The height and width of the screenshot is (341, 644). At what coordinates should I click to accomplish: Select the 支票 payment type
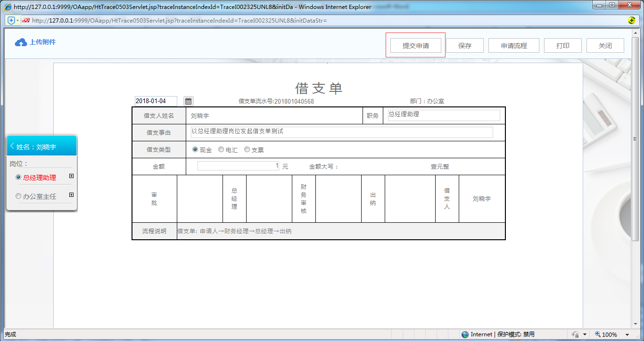(x=247, y=149)
